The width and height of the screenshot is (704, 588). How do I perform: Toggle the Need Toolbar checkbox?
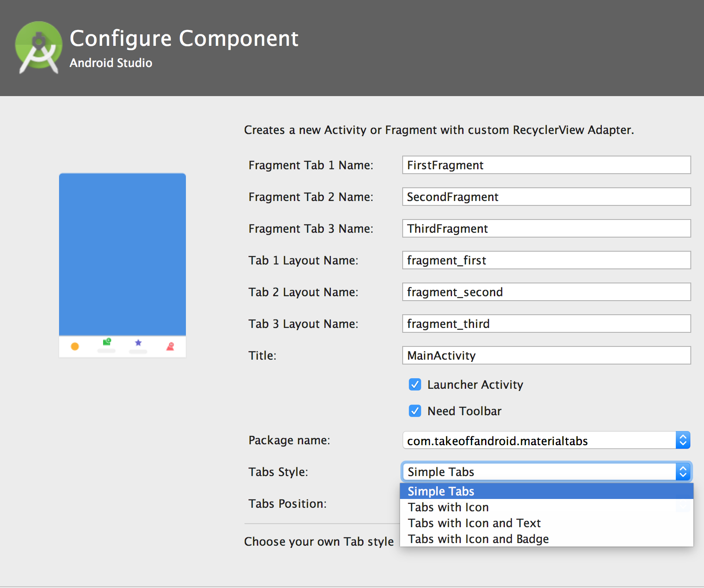415,411
